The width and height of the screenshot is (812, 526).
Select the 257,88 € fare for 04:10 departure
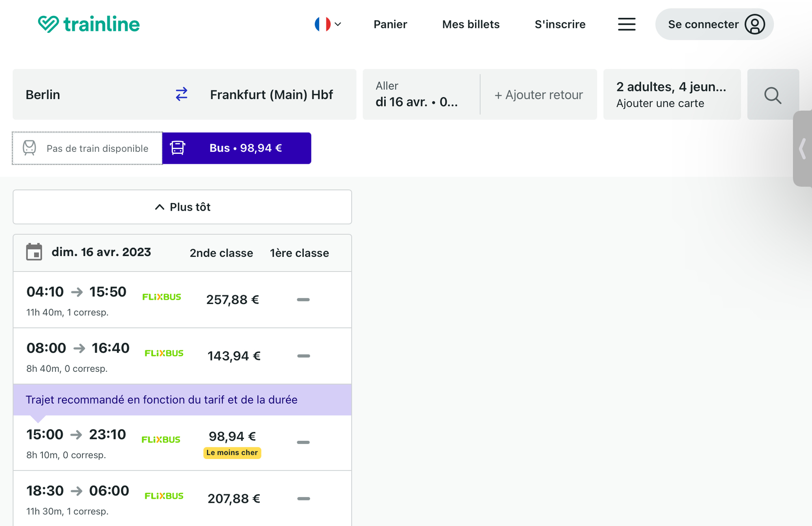(232, 300)
